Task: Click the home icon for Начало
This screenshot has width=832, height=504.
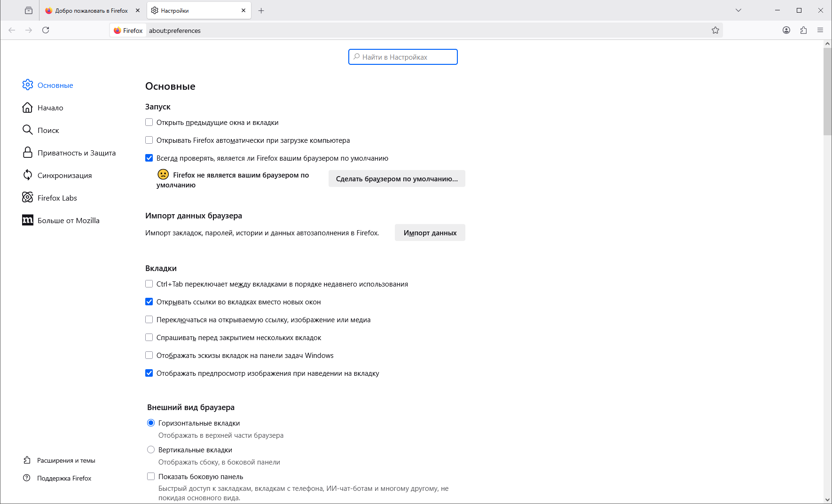Action: point(28,108)
